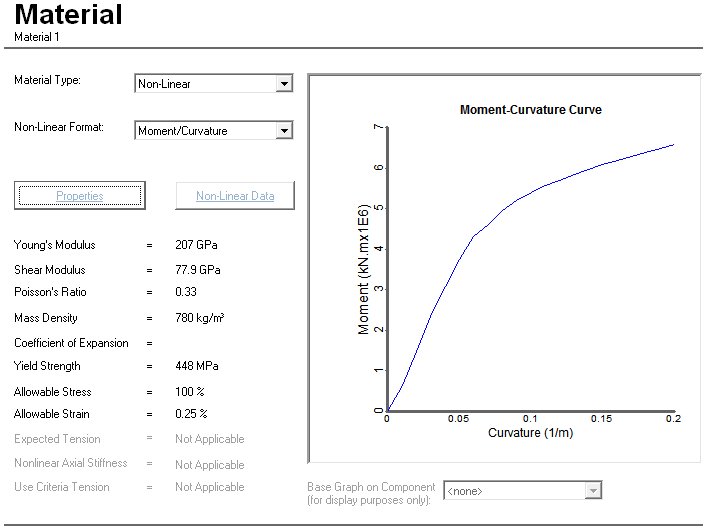Viewport: 707px width, 530px height.
Task: Click the Moment-Curvature Curve graph title
Action: click(x=530, y=110)
